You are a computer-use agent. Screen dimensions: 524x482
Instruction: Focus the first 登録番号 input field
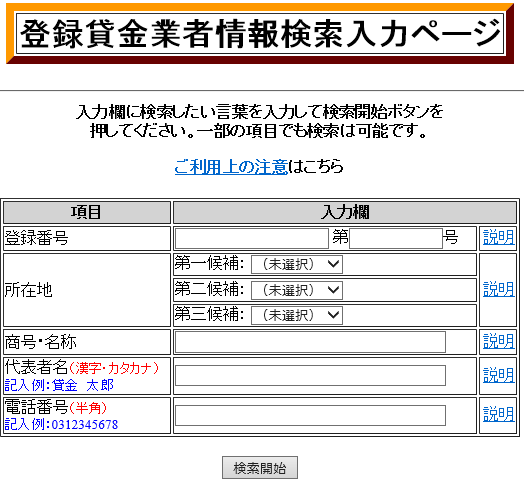coord(252,238)
